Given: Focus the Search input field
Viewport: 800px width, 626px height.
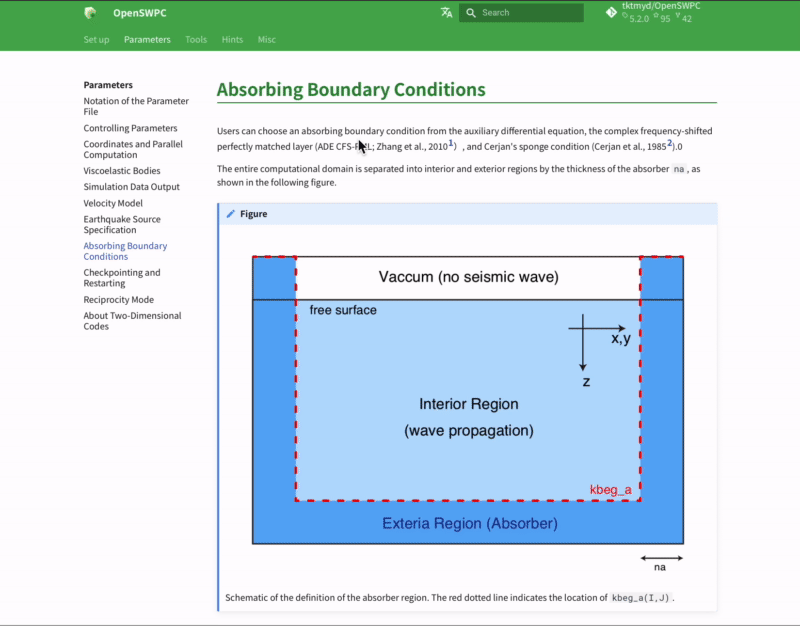Looking at the screenshot, I should tap(521, 13).
